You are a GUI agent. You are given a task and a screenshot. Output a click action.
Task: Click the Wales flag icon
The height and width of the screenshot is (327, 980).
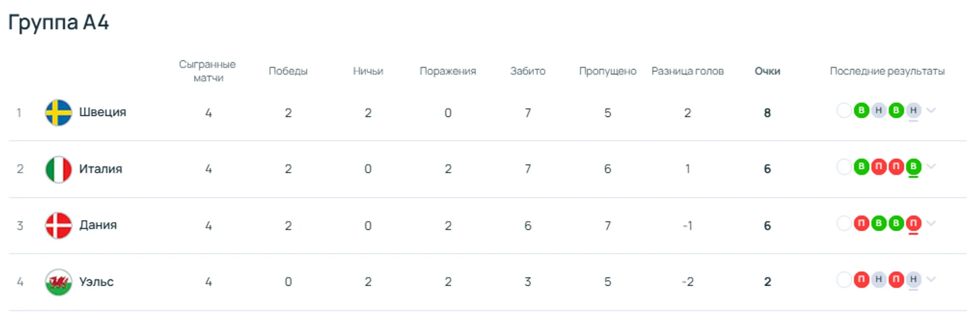pos(58,282)
